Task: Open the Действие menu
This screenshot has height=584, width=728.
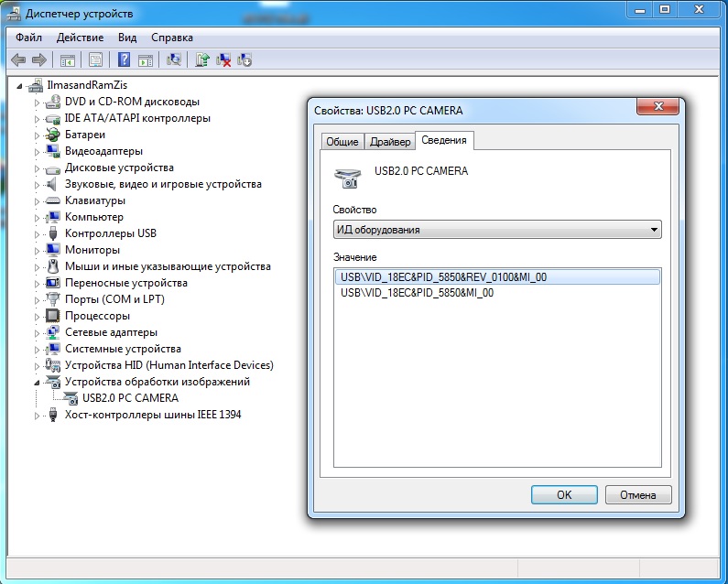Action: point(80,38)
